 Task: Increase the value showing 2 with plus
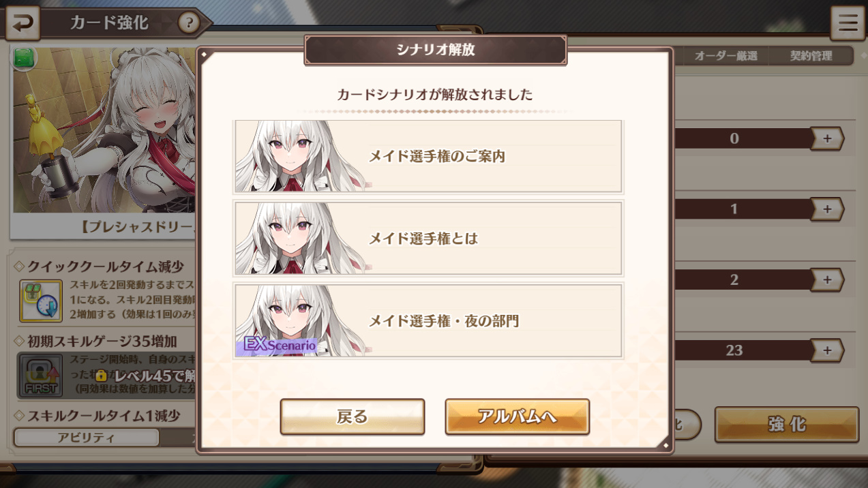pos(827,279)
